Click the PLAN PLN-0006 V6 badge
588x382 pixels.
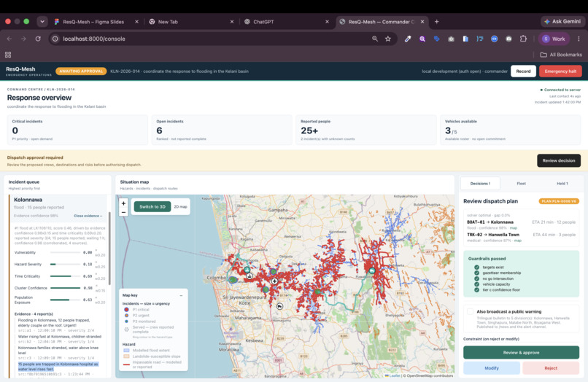(x=559, y=201)
